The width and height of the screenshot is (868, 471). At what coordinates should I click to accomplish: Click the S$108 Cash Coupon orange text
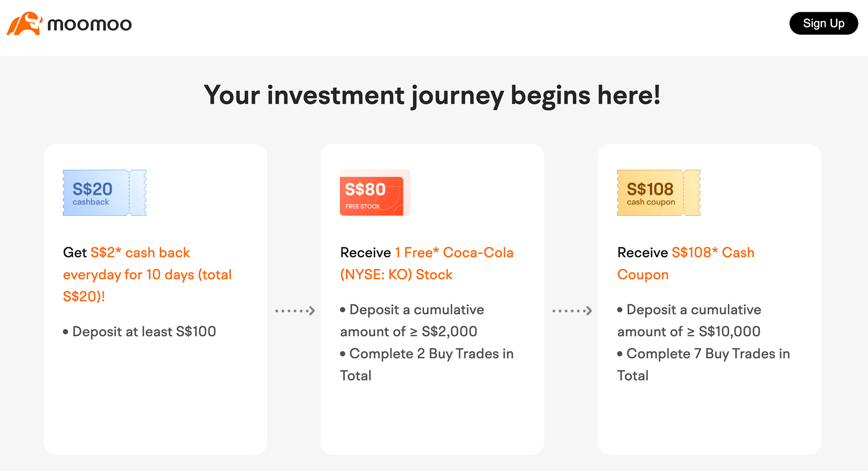pos(686,264)
